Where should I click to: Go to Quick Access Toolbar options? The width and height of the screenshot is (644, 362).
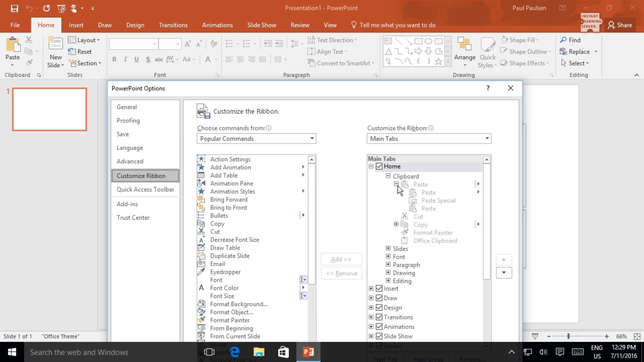(145, 189)
